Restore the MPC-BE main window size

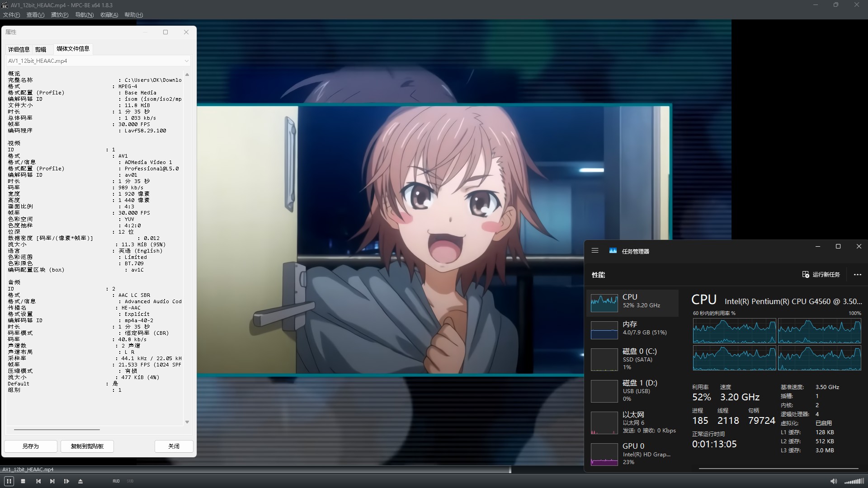click(836, 5)
